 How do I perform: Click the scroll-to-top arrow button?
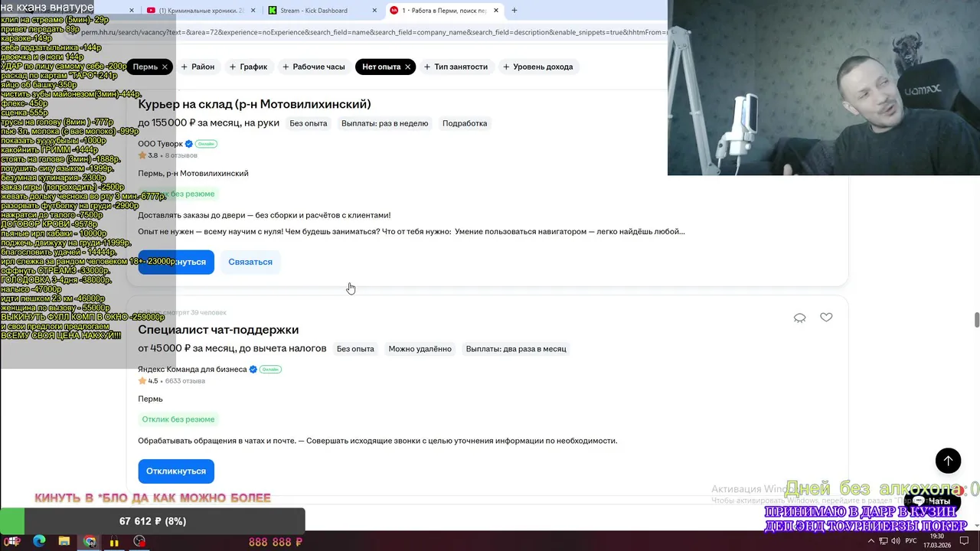948,460
